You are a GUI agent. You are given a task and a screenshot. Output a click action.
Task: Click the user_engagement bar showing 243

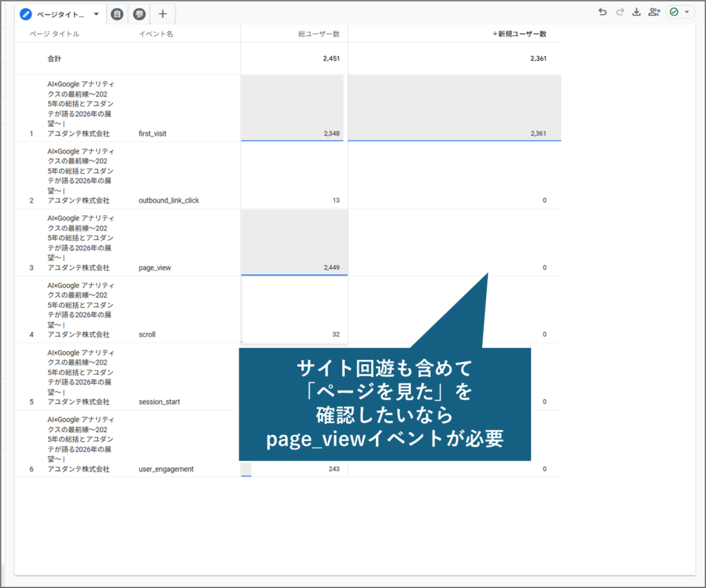tap(294, 469)
